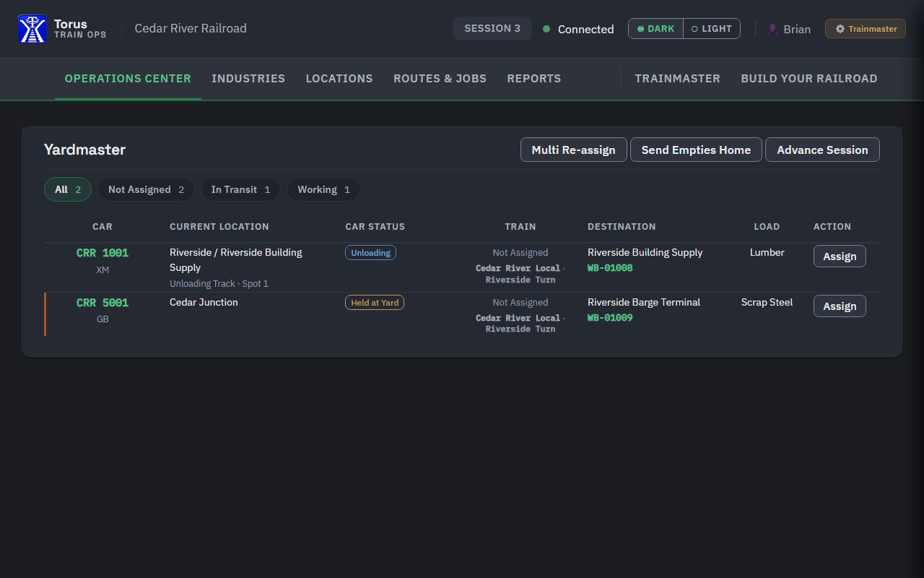Screen dimensions: 924x578
Task: Click the Advance Session button
Action: pyautogui.click(x=822, y=150)
